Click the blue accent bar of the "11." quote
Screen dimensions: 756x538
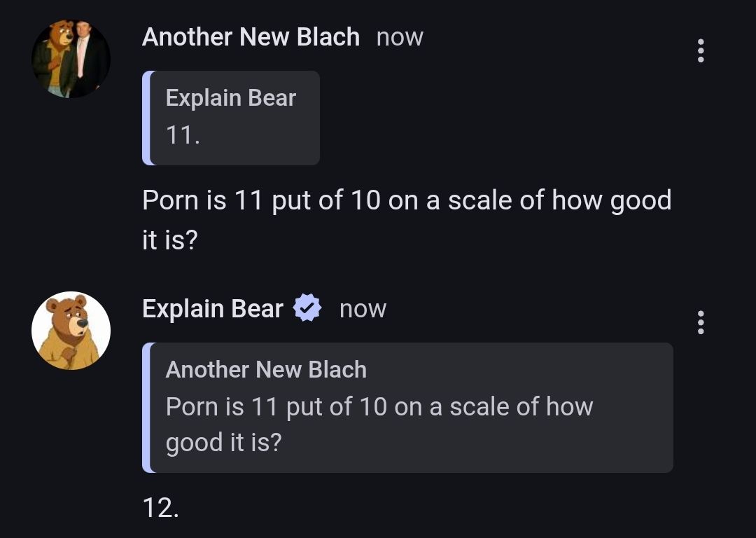coord(146,118)
